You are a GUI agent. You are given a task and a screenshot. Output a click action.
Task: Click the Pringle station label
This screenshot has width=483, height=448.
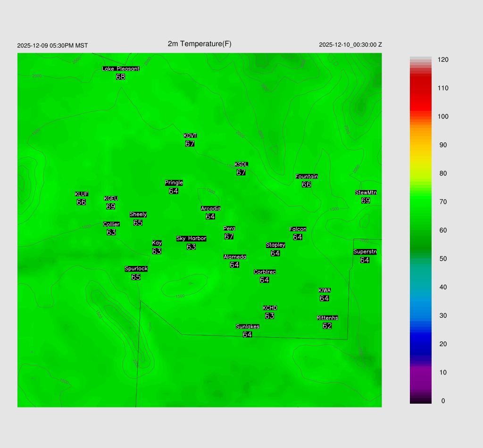coord(174,183)
